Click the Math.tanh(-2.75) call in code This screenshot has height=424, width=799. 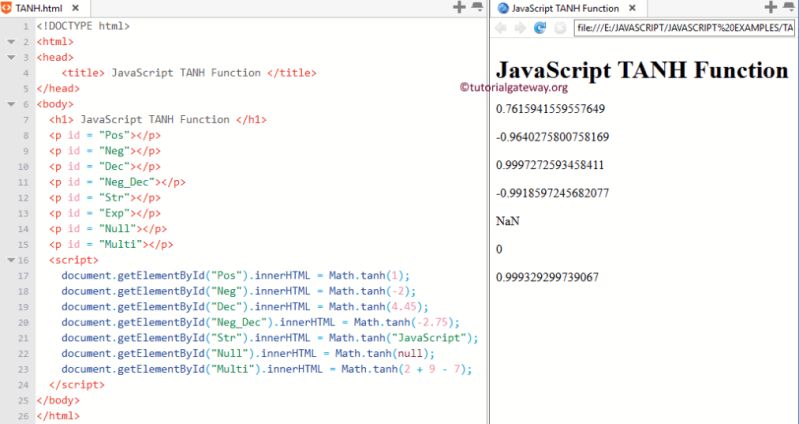point(404,322)
